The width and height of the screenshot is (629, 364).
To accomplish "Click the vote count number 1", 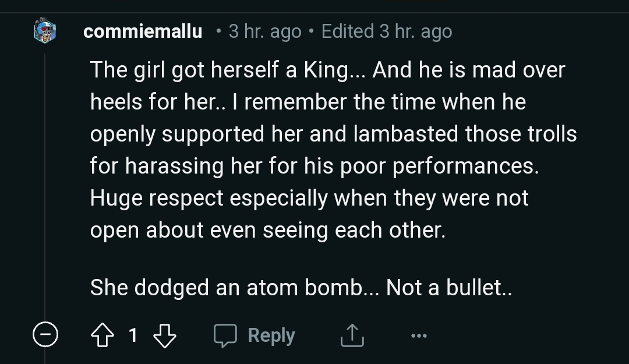I will [133, 335].
